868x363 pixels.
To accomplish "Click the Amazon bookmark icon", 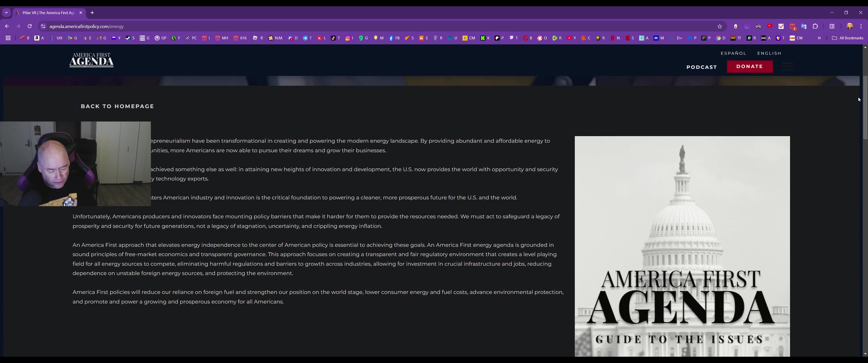I will (x=37, y=38).
